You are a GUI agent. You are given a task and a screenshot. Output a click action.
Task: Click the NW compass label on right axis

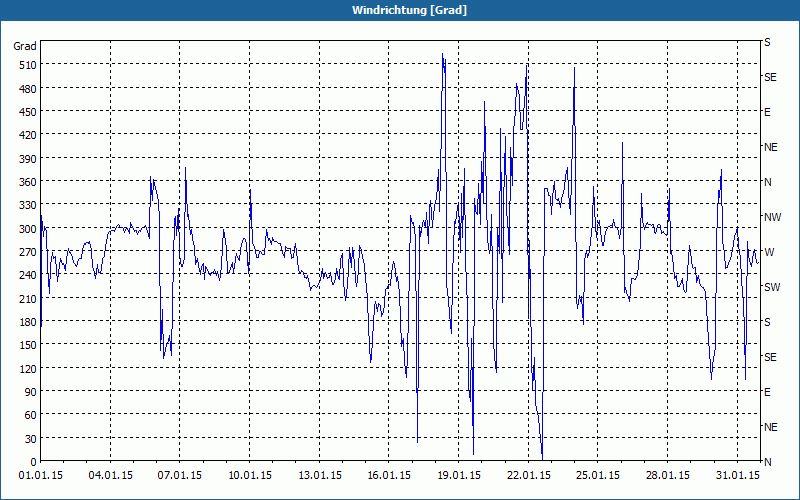(x=772, y=217)
